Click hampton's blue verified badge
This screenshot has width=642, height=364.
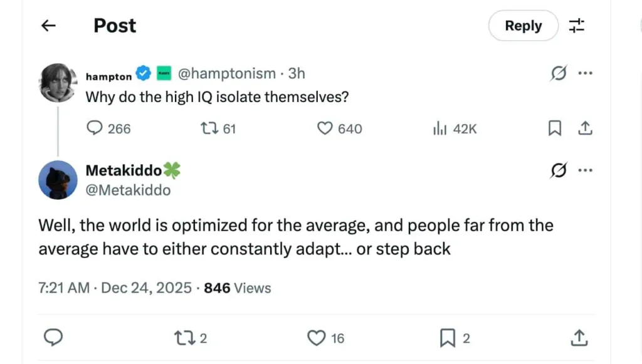144,73
